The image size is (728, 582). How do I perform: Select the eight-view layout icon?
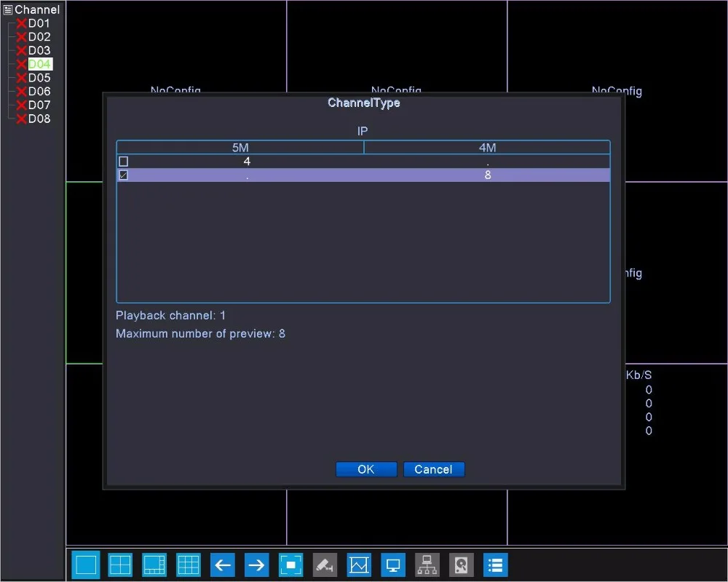[x=154, y=565]
